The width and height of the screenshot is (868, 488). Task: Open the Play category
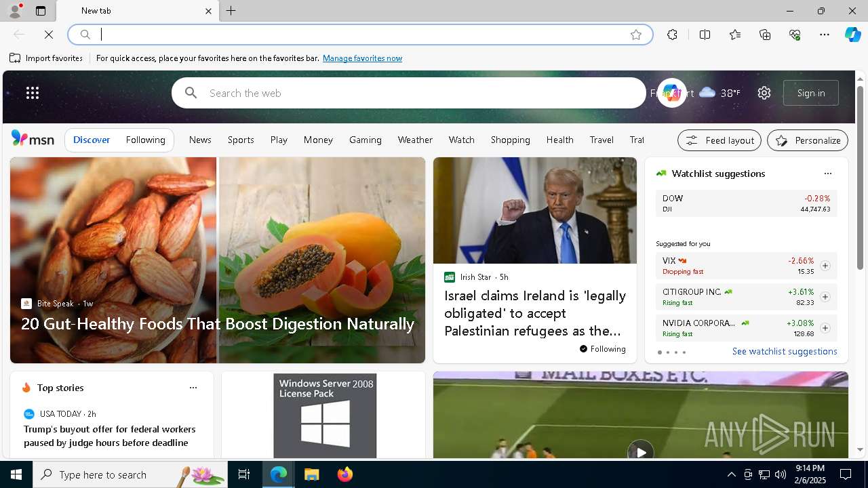[279, 140]
